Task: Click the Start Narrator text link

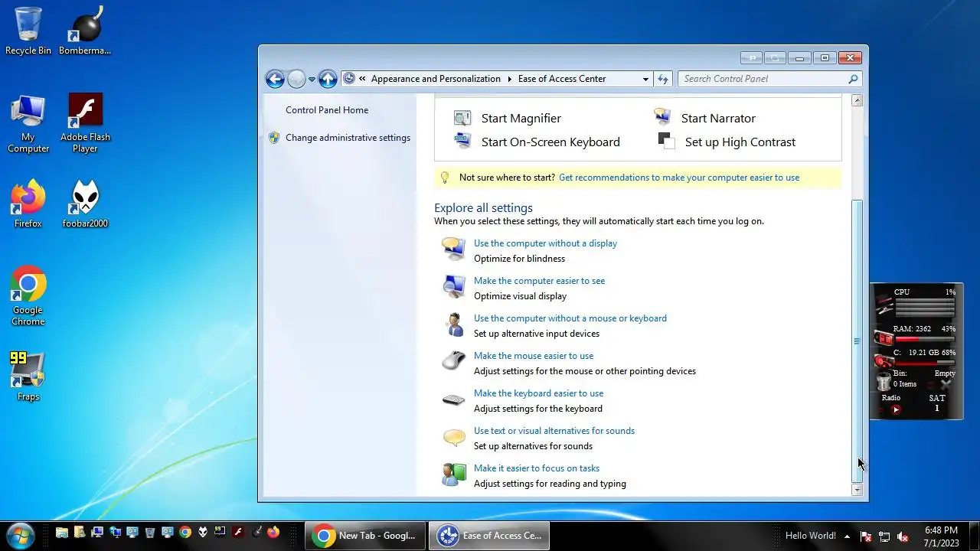Action: 718,119
